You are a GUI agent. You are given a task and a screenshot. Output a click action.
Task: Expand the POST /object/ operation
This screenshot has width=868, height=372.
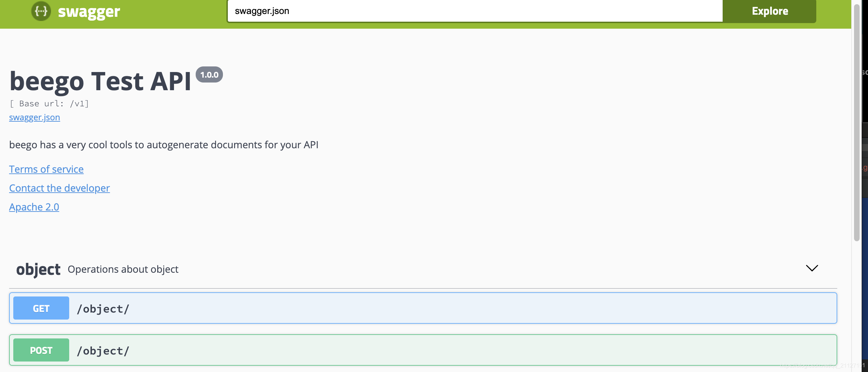(x=423, y=350)
